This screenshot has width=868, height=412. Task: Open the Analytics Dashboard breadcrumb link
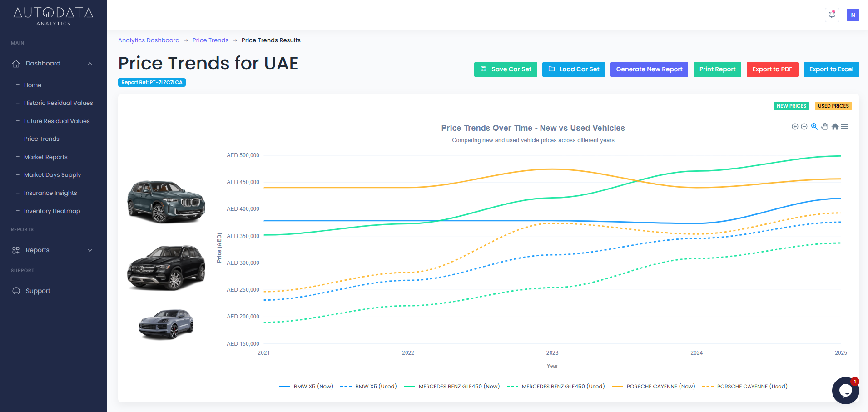tap(149, 40)
